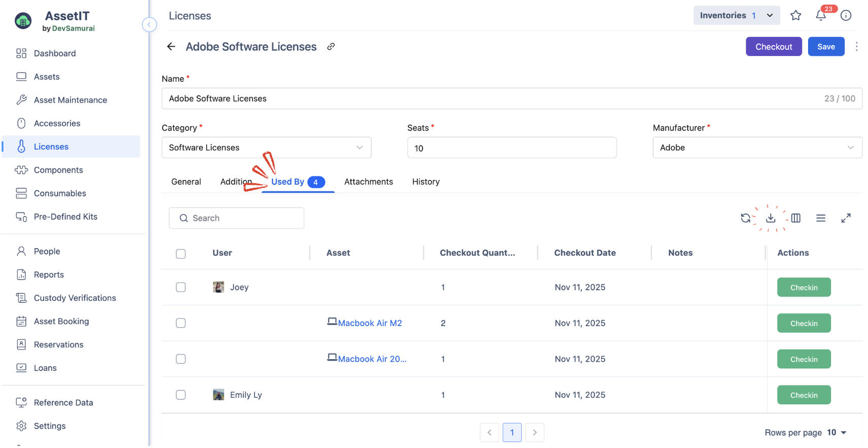The width and height of the screenshot is (868, 448).
Task: Open the History tab
Action: click(x=425, y=182)
